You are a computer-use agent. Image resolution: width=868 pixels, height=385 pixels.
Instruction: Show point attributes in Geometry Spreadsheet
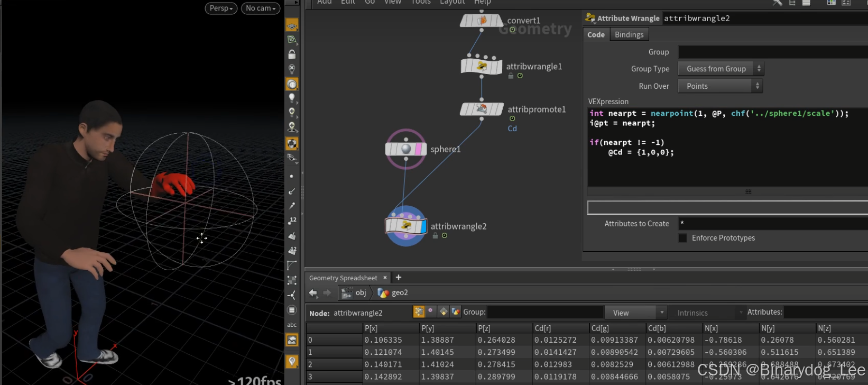(419, 312)
